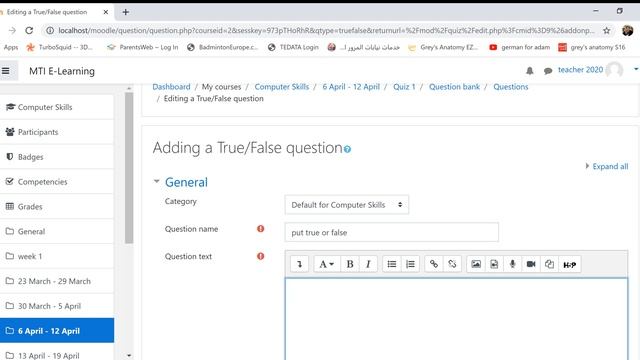This screenshot has width=640, height=360.
Task: Open Quiz 1 breadcrumb link
Action: pos(404,87)
